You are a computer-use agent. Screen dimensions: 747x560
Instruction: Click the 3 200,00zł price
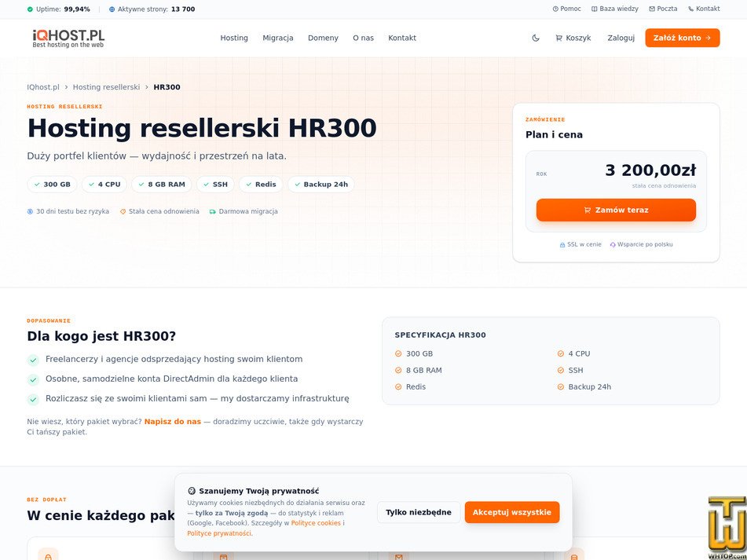coord(650,170)
